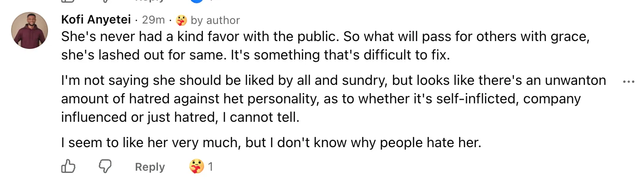Click the partially visible blue reaction icon at top

click(197, 1)
